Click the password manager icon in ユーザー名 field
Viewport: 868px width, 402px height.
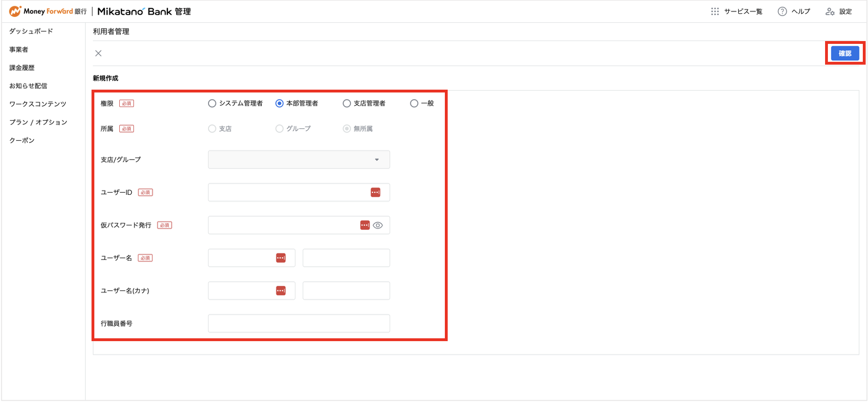pos(281,258)
